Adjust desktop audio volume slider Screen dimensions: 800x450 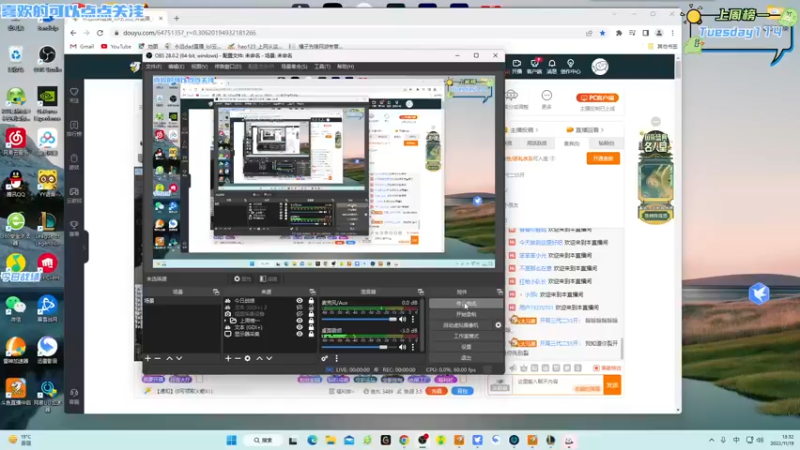point(359,347)
